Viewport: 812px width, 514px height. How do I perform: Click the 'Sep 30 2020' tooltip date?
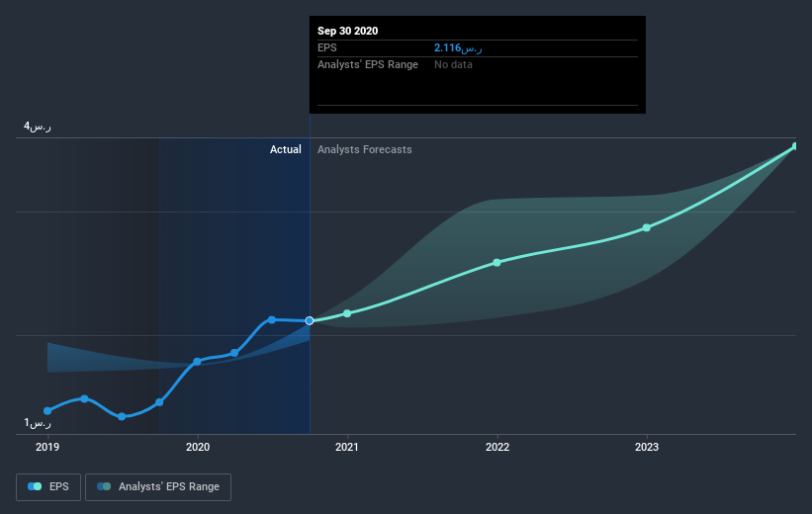click(x=347, y=31)
